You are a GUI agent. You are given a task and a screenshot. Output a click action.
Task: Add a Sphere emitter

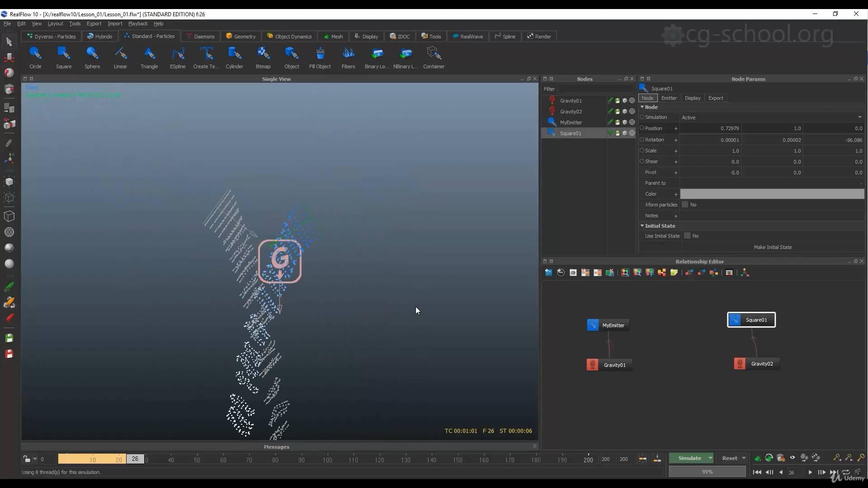(x=92, y=57)
